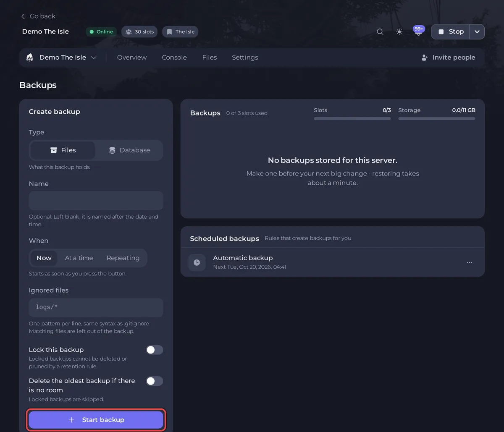This screenshot has width=504, height=432.
Task: Click the Ignored files text area
Action: pos(96,308)
